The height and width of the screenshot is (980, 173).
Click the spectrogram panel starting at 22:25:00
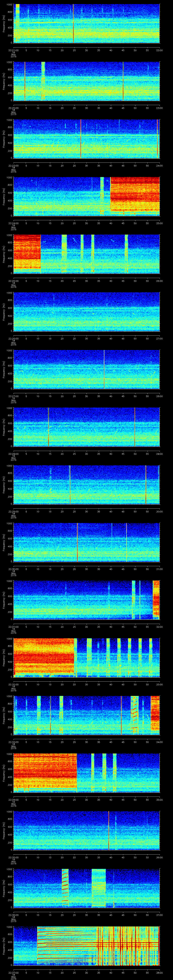[x=87, y=254]
